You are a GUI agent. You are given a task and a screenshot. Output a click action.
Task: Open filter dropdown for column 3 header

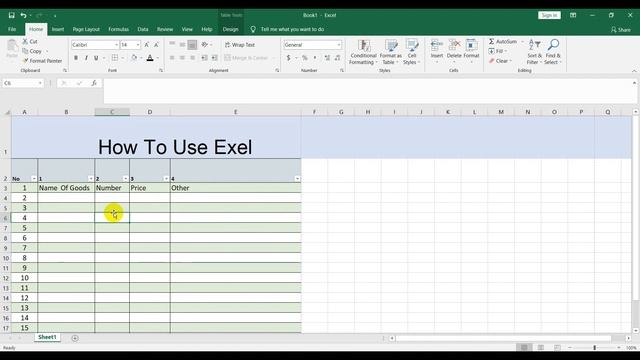(166, 179)
